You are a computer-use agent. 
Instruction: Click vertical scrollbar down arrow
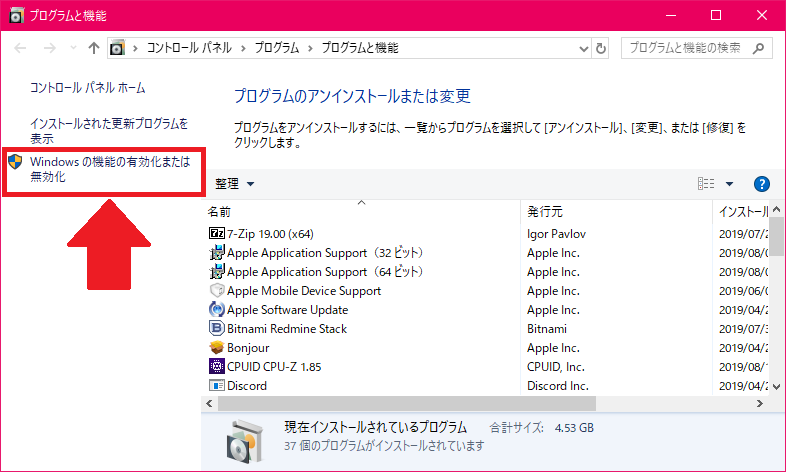[776, 387]
